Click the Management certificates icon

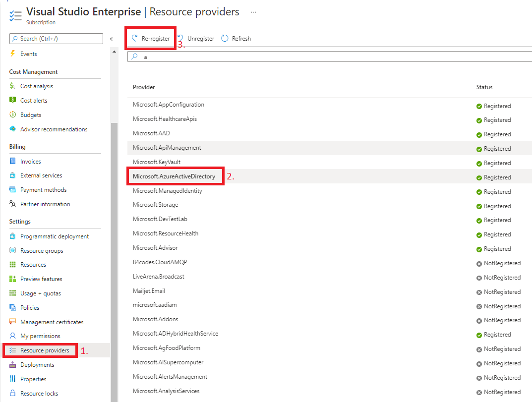pos(12,322)
